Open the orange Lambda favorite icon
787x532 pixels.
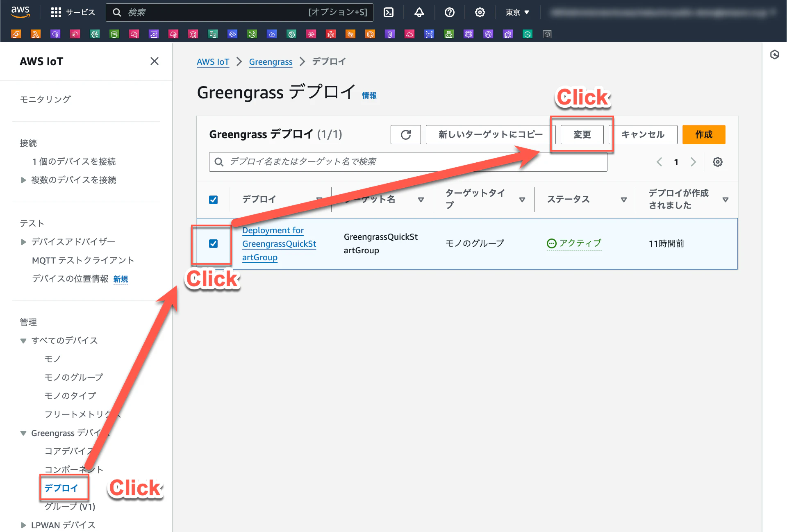click(36, 34)
